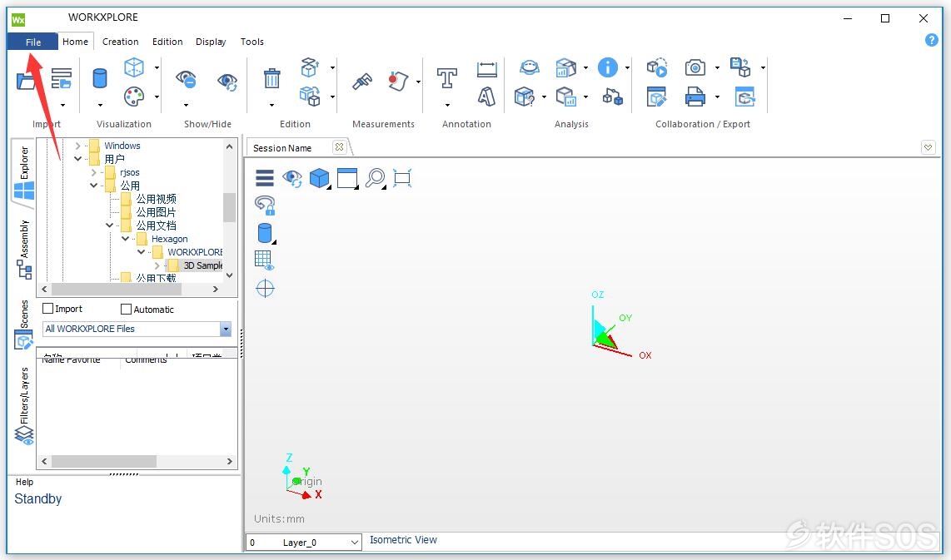The width and height of the screenshot is (951, 560).
Task: Click the blue help question mark icon
Action: pyautogui.click(x=932, y=40)
